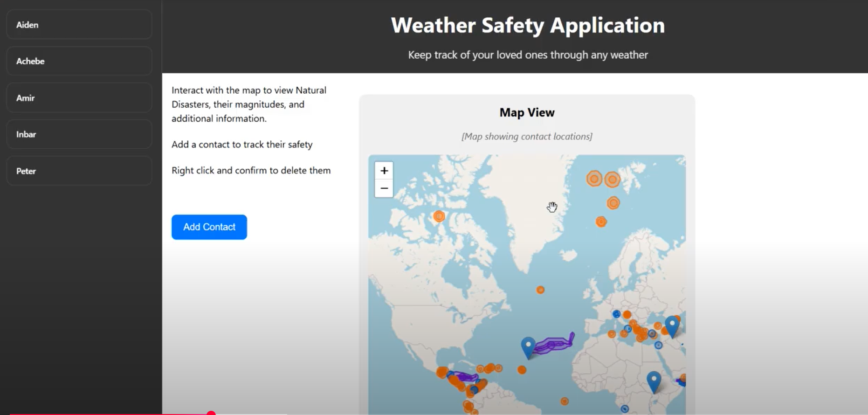Click red playback progress dot at bottom
This screenshot has height=415, width=868.
[x=211, y=413]
